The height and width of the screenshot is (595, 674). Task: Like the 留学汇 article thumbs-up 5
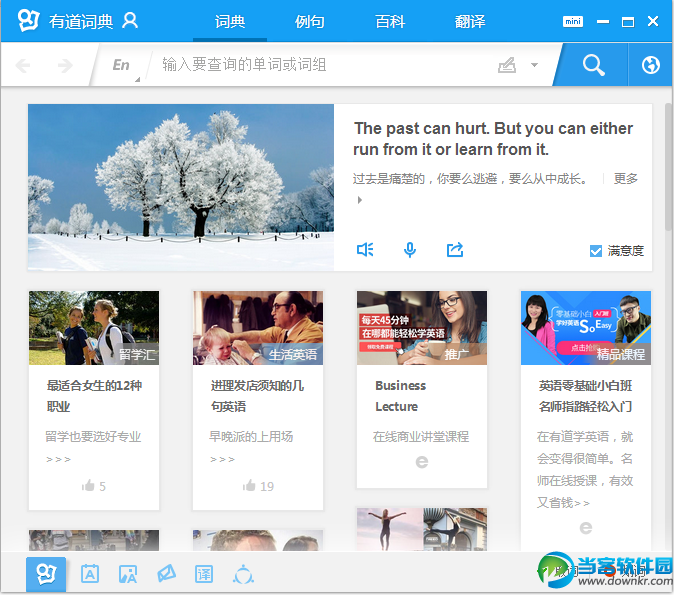[x=94, y=486]
